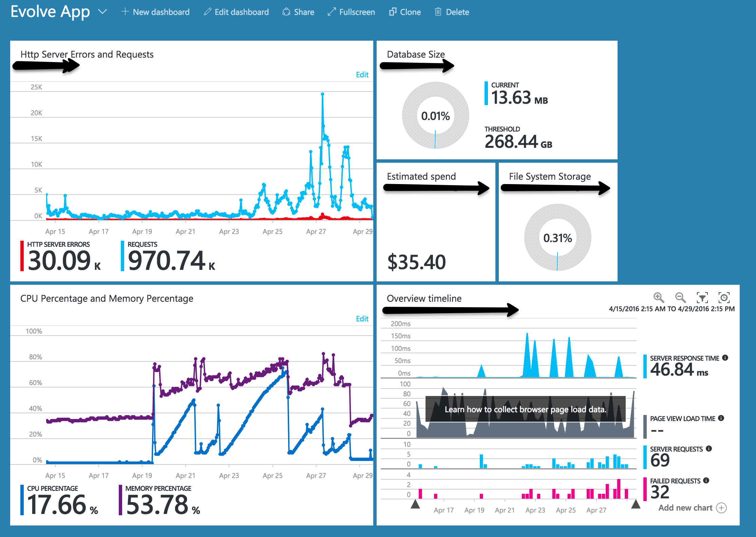Click the Server Requests info icon
Screen dimensions: 756x537
pos(709,449)
